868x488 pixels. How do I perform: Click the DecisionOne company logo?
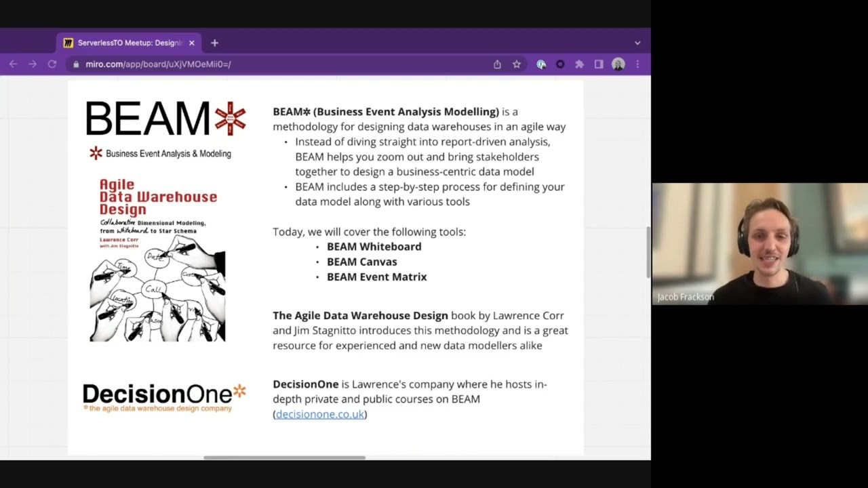(x=164, y=398)
